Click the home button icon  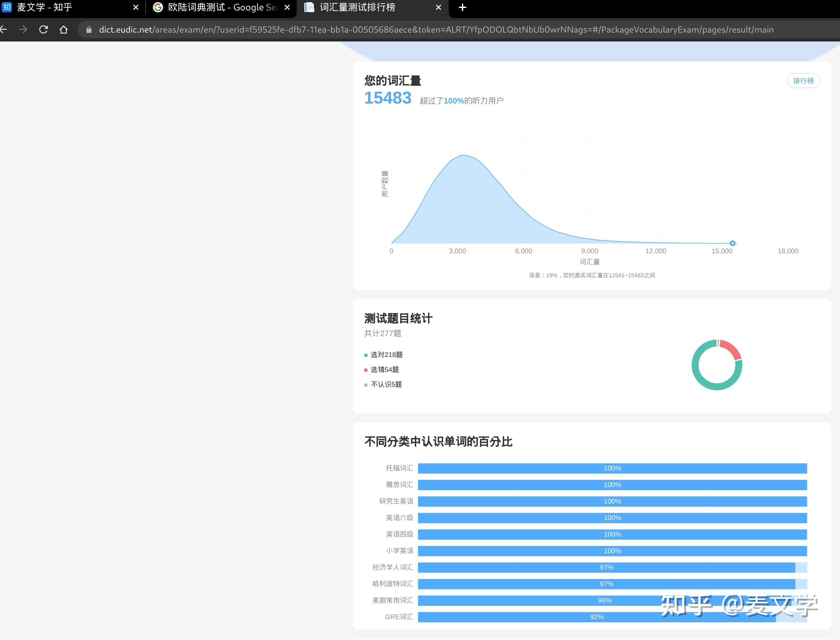click(x=65, y=29)
